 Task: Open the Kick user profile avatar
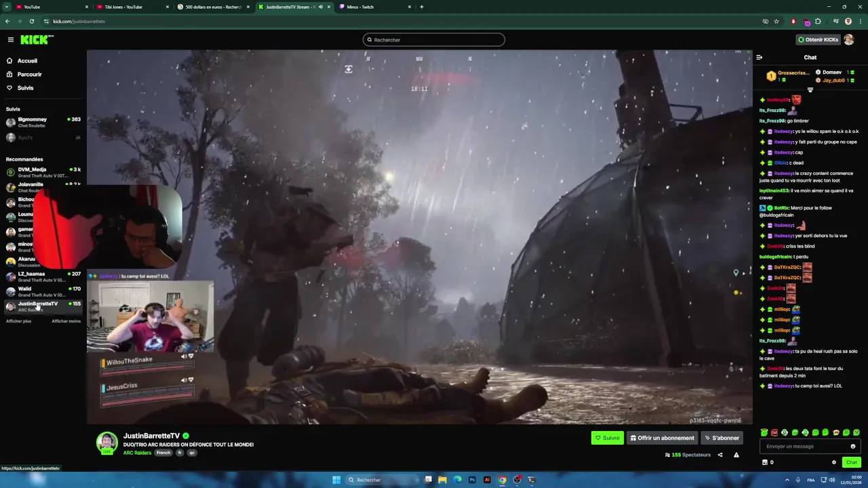point(849,40)
